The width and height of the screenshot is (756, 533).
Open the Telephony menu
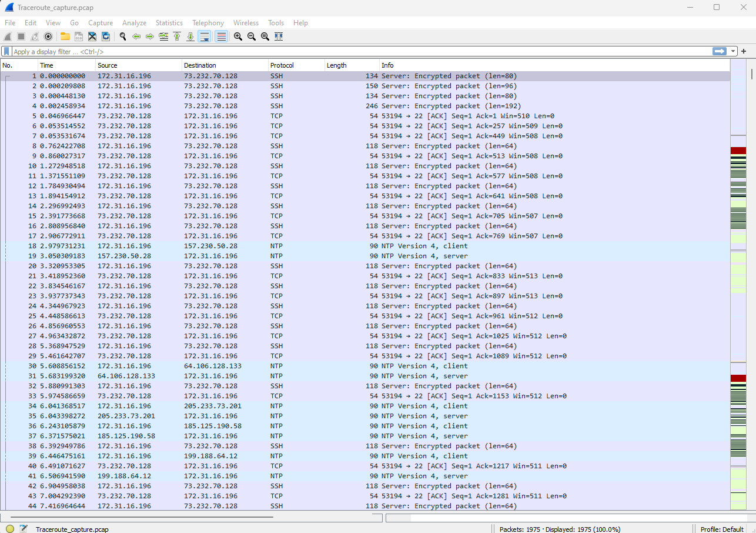(208, 23)
